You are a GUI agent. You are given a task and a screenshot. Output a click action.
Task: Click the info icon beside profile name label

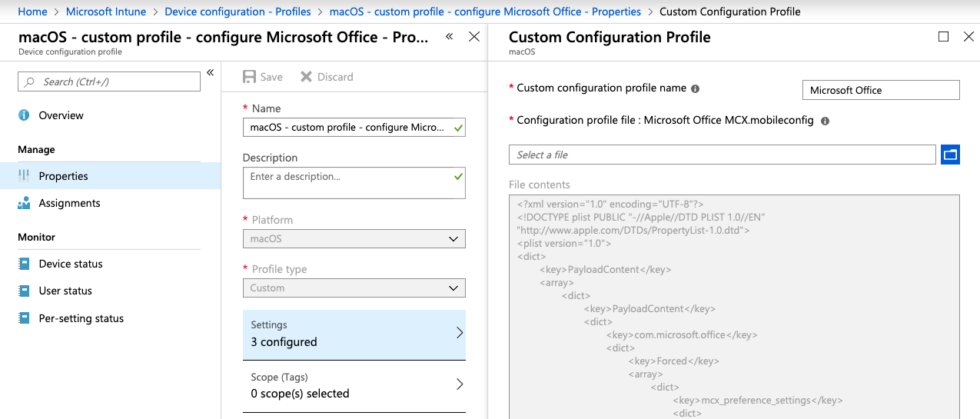[695, 89]
